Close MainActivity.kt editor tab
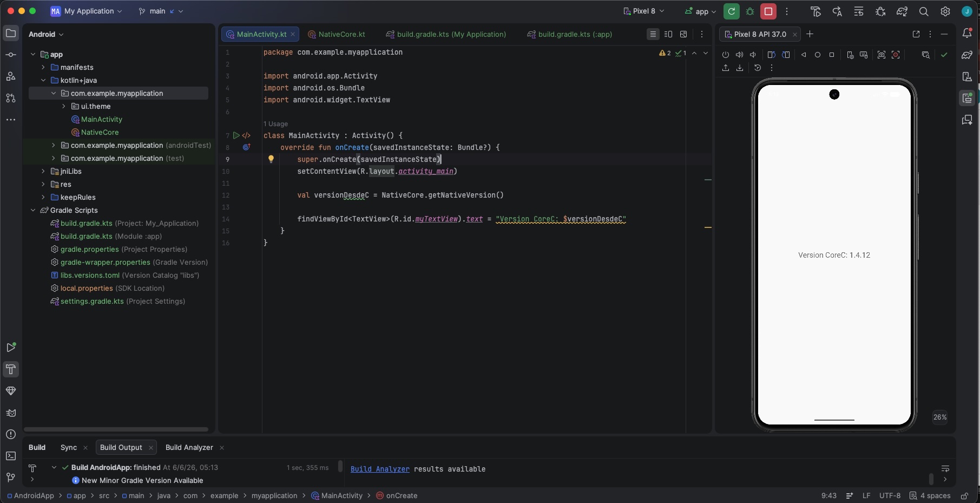 pos(293,34)
